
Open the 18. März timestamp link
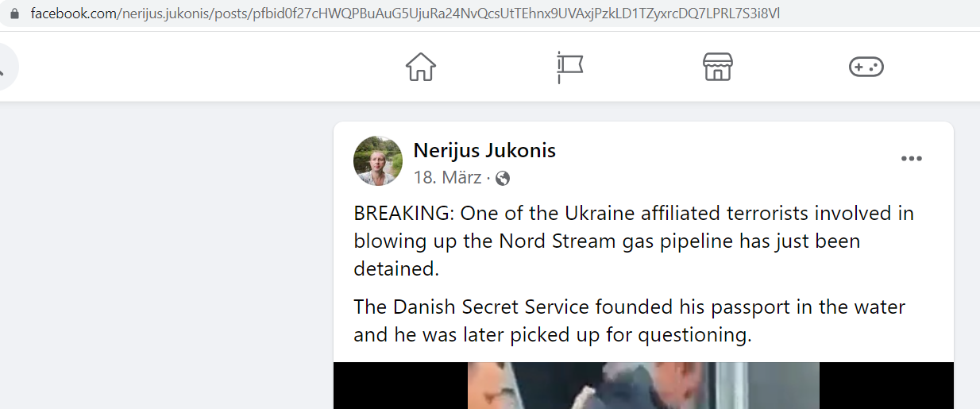coord(447,178)
